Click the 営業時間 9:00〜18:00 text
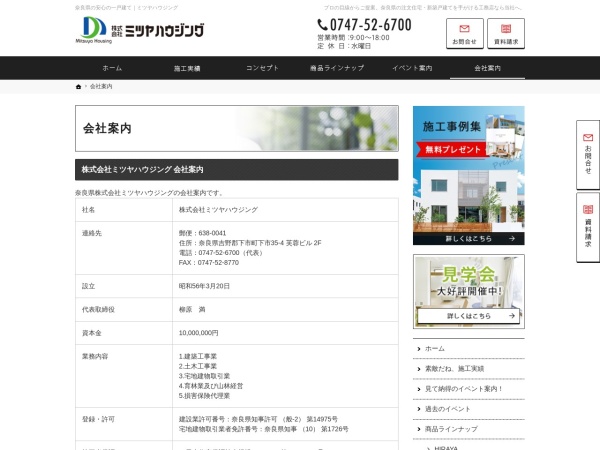 click(x=354, y=38)
